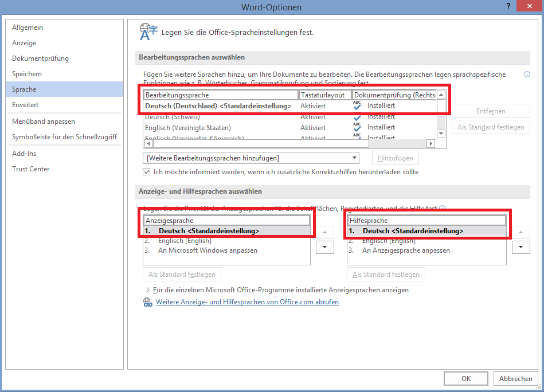Select Deutsch (Schweiz) editing language row
Image resolution: width=544 pixels, height=392 pixels.
click(x=290, y=117)
